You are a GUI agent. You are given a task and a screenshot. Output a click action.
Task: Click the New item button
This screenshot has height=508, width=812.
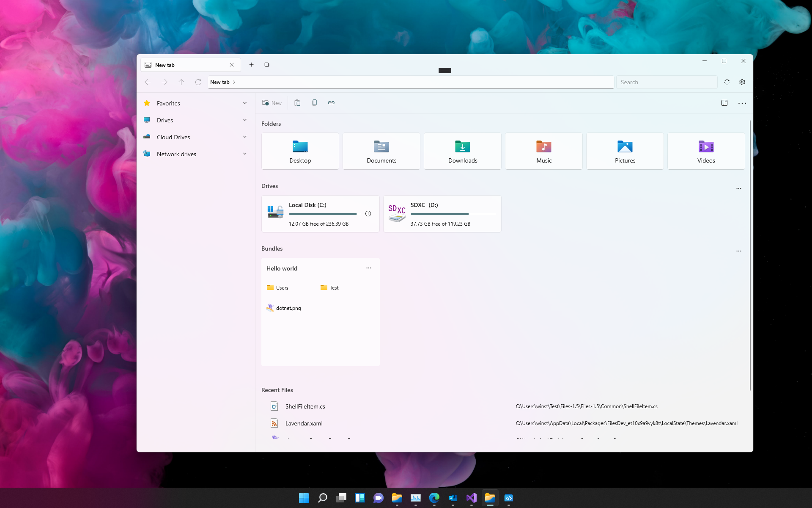272,103
